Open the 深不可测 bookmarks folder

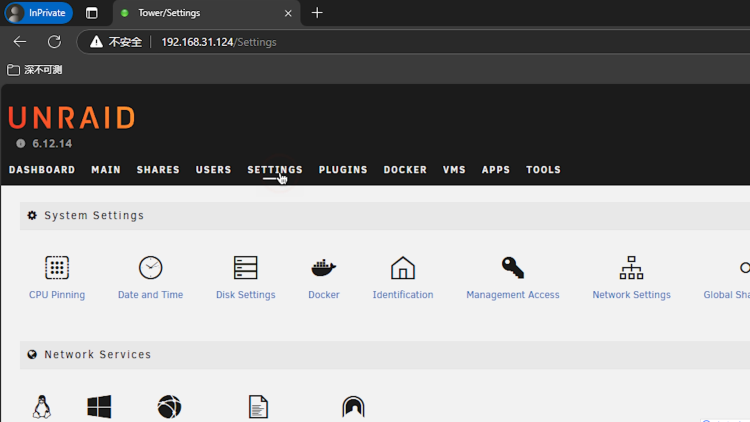34,70
